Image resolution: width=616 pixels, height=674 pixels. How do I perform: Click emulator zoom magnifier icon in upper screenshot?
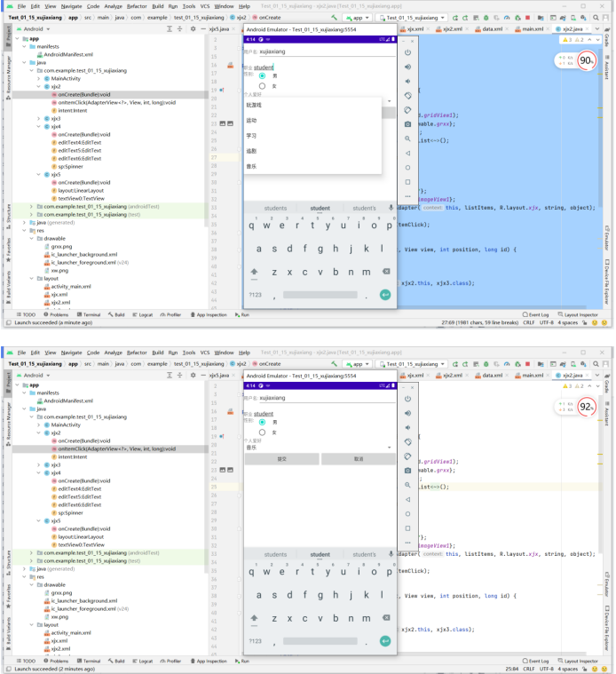407,139
